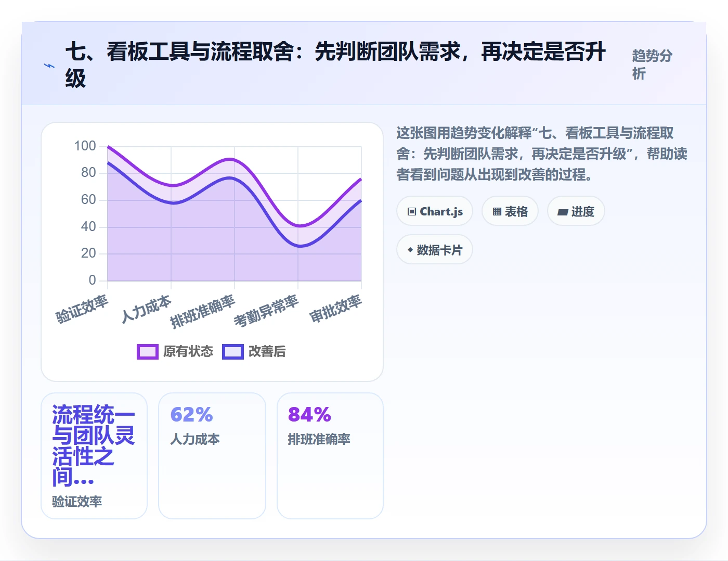Click the progress bar icon in 进度 tag

(563, 212)
